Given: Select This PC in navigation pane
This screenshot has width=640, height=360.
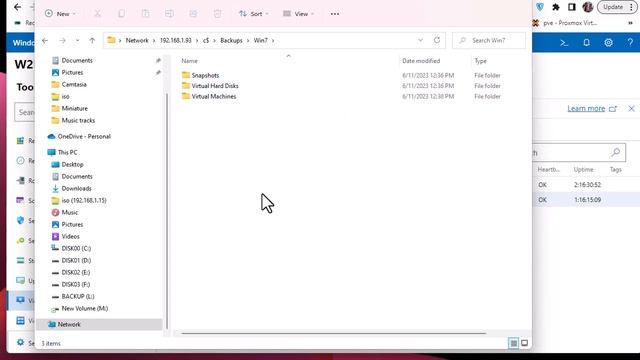Looking at the screenshot, I should click(x=67, y=152).
